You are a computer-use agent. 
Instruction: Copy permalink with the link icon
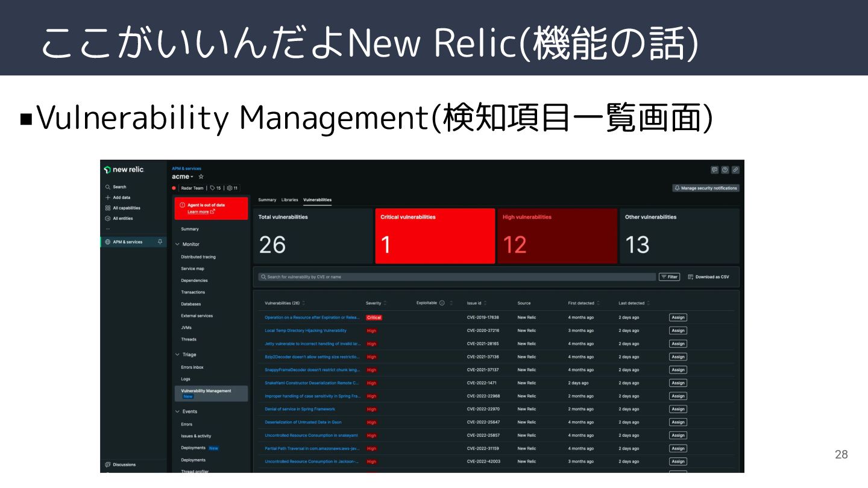[735, 170]
